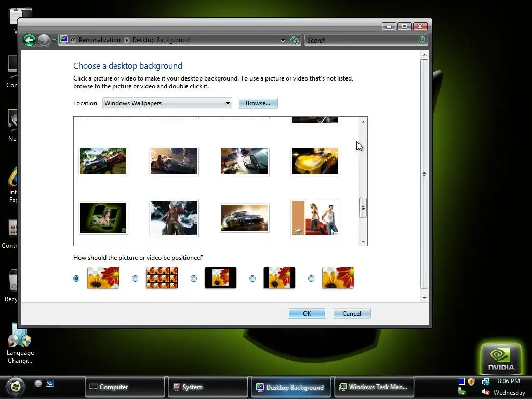Screen dimensions: 532x399
Task: Click the tiled flowers preview image
Action: pyautogui.click(x=162, y=277)
